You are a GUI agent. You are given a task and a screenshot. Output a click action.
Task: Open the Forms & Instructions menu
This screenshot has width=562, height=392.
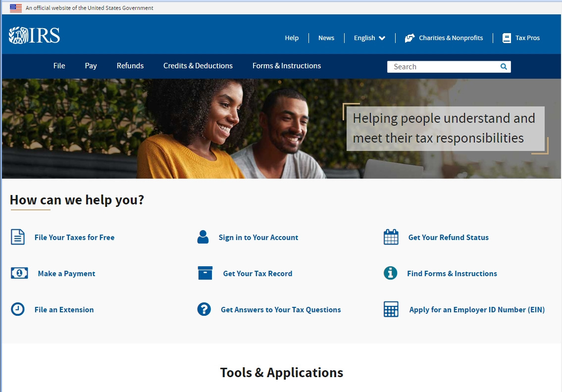click(287, 66)
